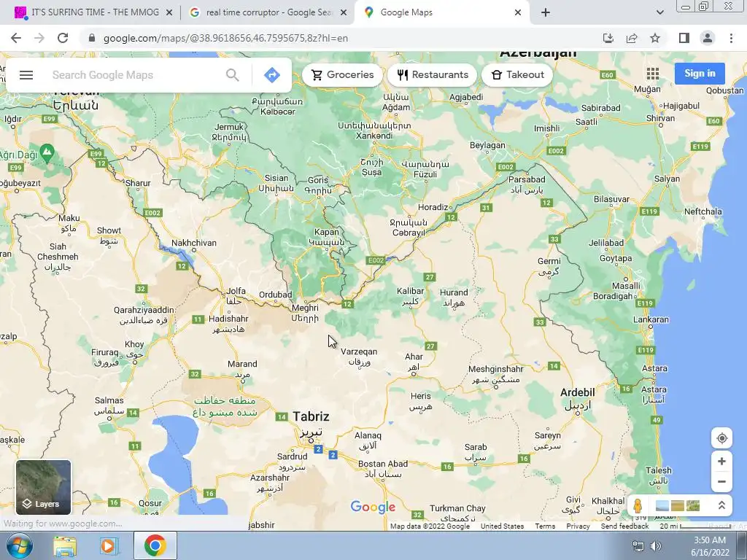Open the tan landscape imagery thumbnail
747x560 pixels.
[x=678, y=505]
